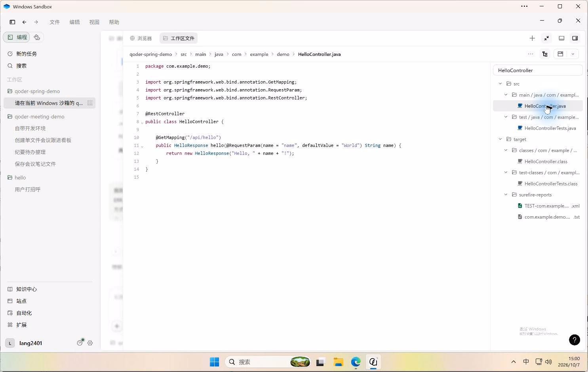Open the hello workspace folder

[x=49, y=177]
